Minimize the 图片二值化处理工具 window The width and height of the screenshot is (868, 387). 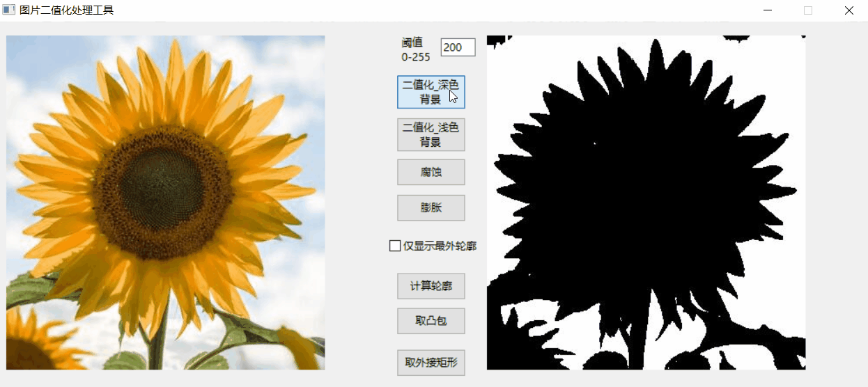tap(768, 10)
